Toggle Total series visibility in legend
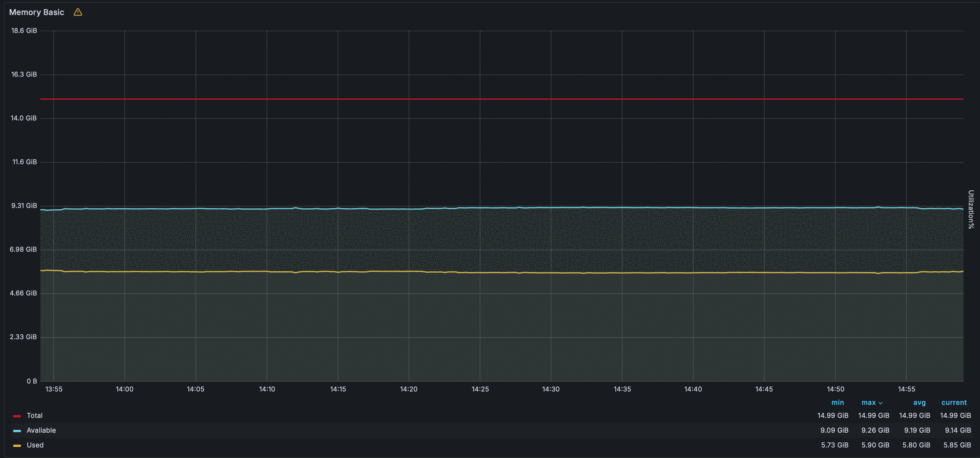Image resolution: width=980 pixels, height=458 pixels. point(34,415)
